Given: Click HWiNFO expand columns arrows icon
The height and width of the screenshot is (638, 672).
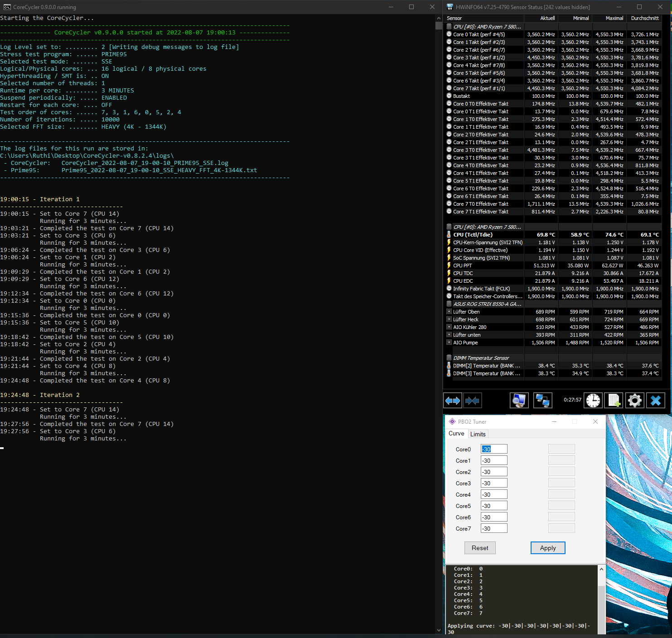Looking at the screenshot, I should (453, 401).
